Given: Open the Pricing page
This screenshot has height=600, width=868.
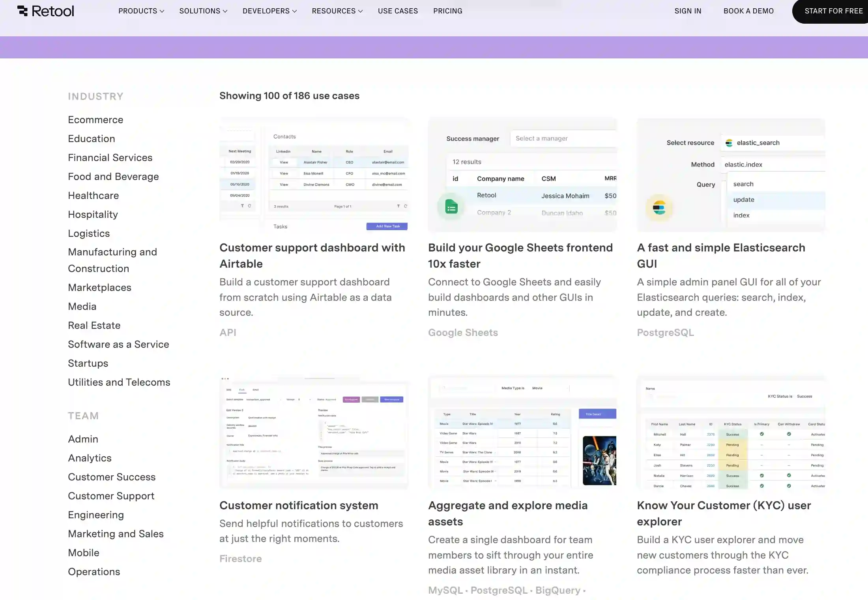Looking at the screenshot, I should (x=448, y=11).
